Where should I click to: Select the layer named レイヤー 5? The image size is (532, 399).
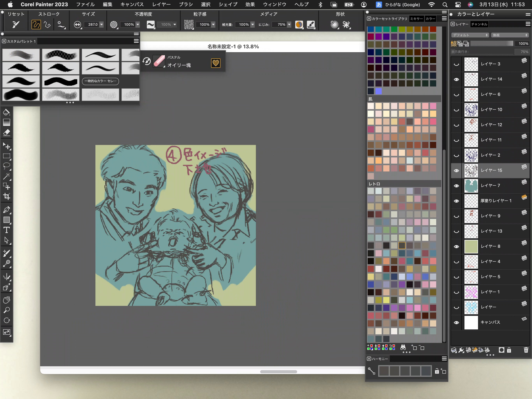490,276
